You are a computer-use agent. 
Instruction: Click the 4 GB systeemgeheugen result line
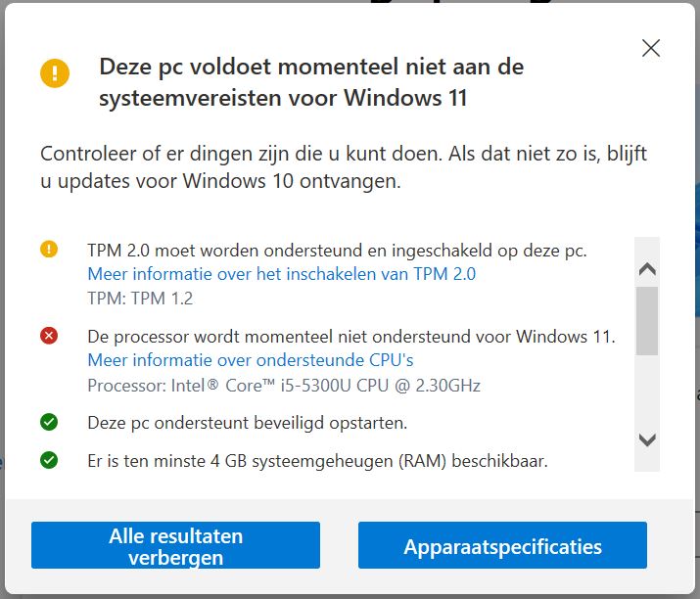pyautogui.click(x=317, y=460)
